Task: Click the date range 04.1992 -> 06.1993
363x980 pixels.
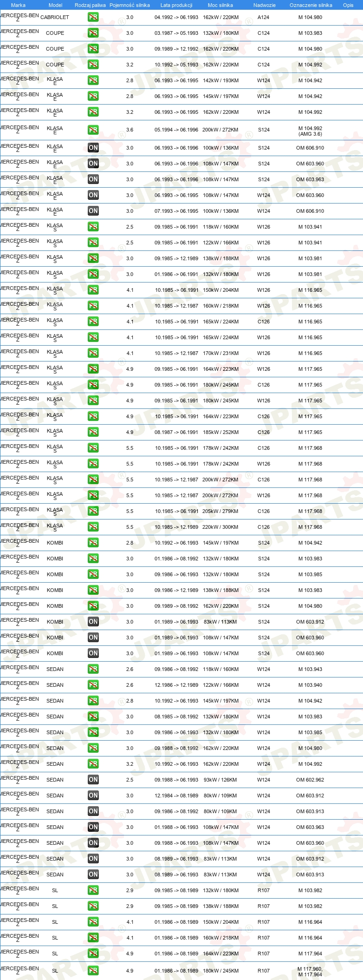Action: tap(176, 17)
